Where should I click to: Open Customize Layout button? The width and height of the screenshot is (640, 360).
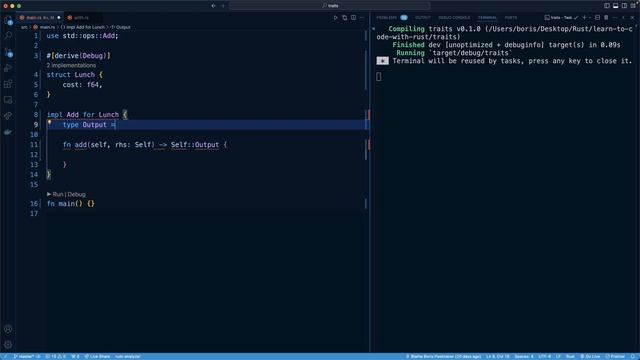[x=633, y=6]
